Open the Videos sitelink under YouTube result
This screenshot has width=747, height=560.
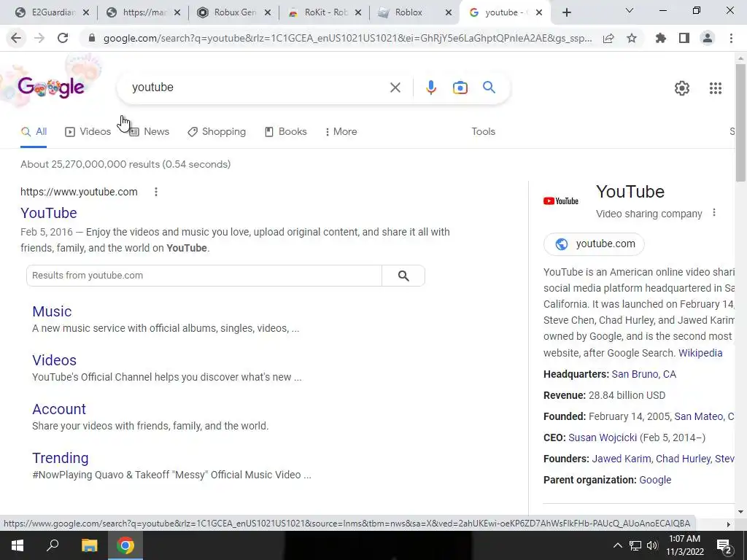(x=54, y=360)
